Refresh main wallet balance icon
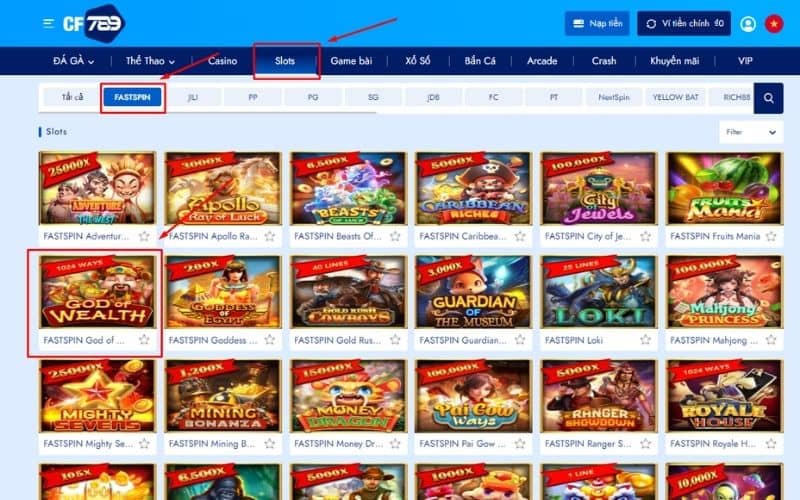 [x=651, y=24]
